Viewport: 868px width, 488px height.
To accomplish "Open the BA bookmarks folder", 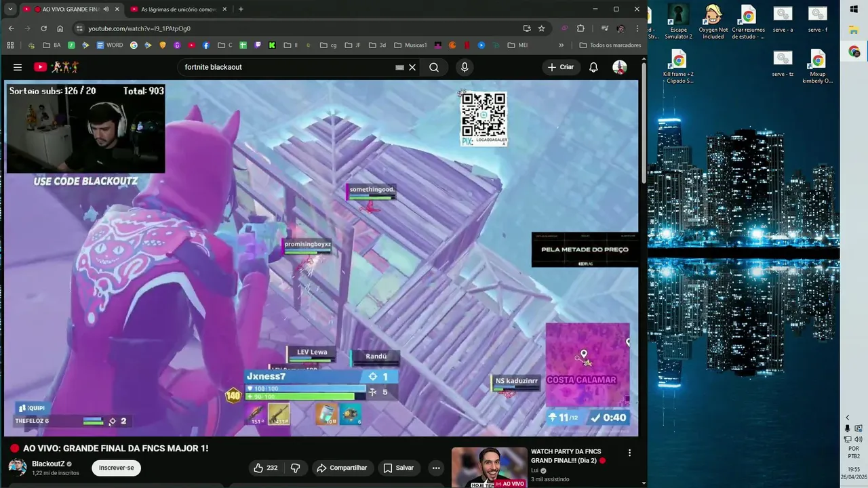I will pos(52,45).
